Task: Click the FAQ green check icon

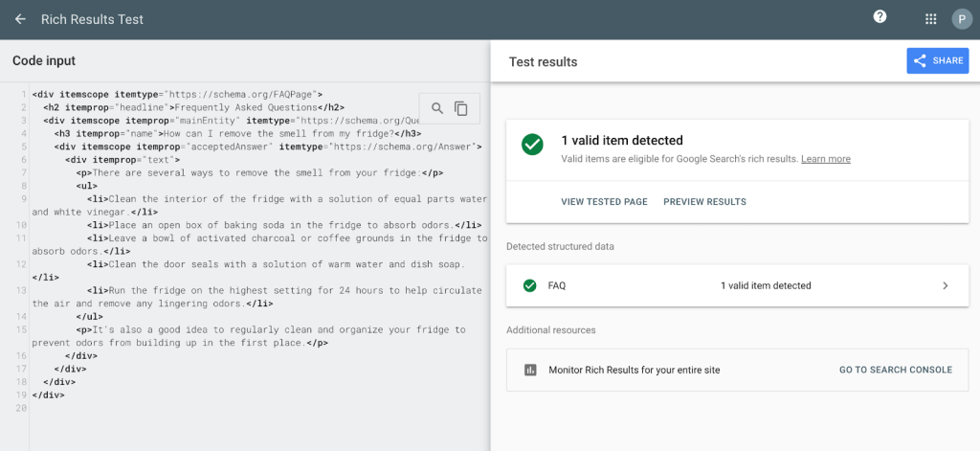Action: pos(529,285)
